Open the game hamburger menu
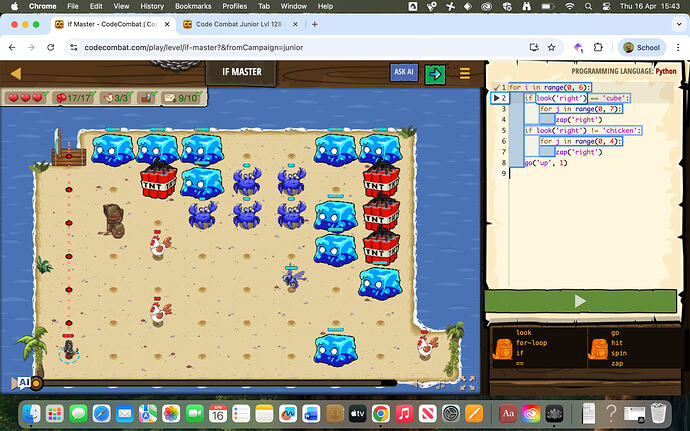Screen dimensions: 690x431 (465, 73)
